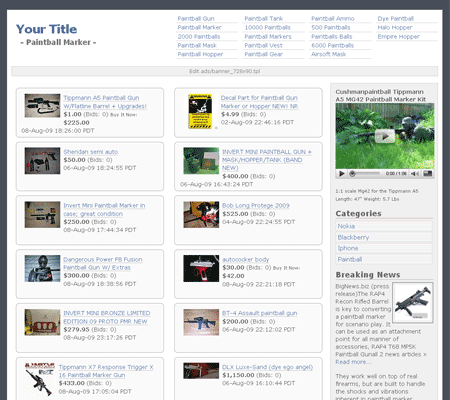The image size is (450, 400).
Task: Open the Airsoft Mask link
Action: pyautogui.click(x=328, y=54)
